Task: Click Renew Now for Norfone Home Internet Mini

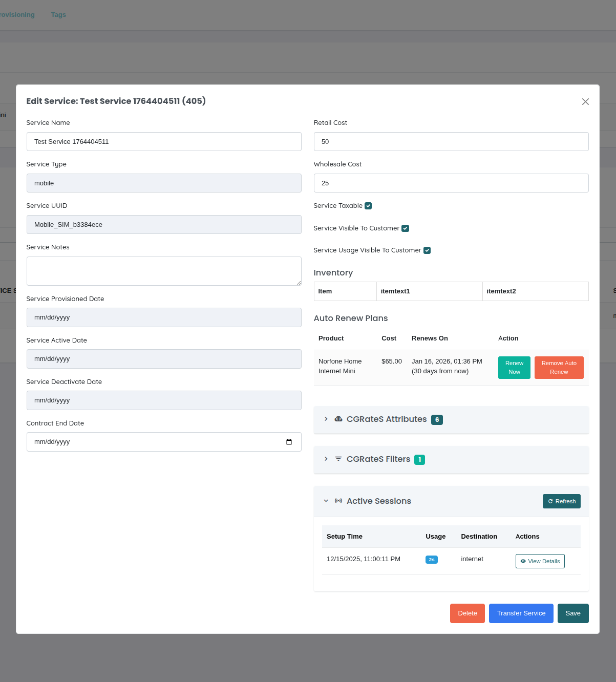Action: 514,367
